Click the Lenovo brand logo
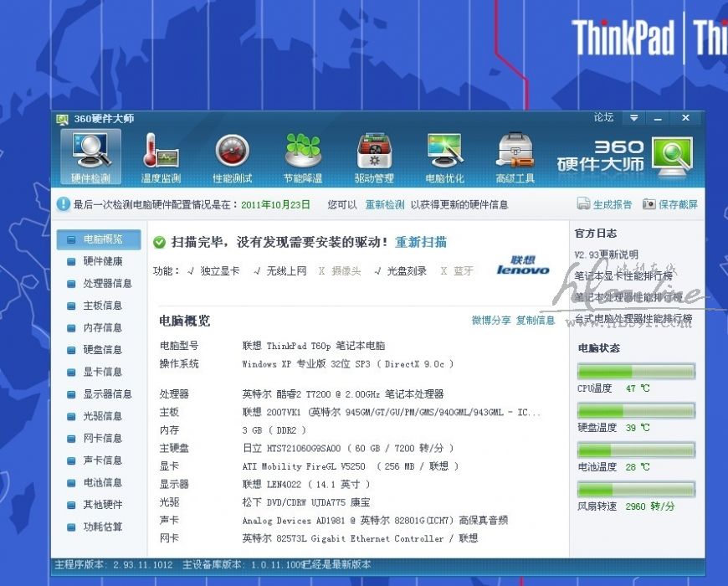The width and height of the screenshot is (728, 586). (x=523, y=265)
